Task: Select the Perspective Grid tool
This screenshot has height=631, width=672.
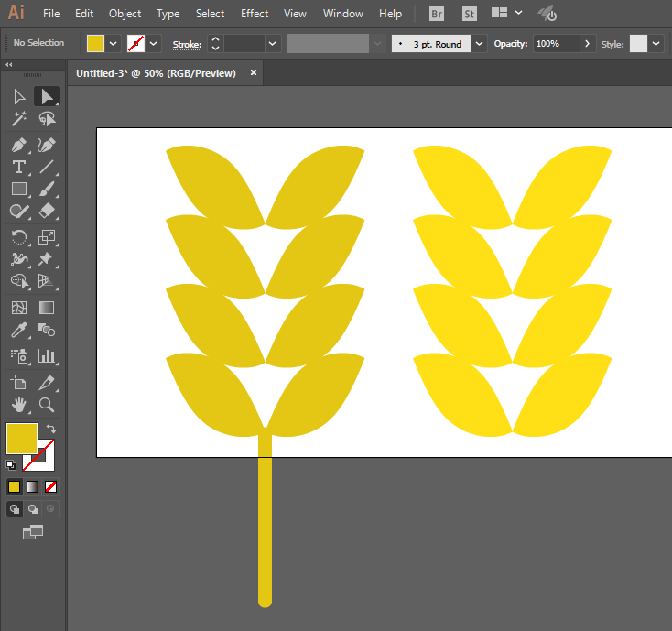Action: tap(47, 281)
